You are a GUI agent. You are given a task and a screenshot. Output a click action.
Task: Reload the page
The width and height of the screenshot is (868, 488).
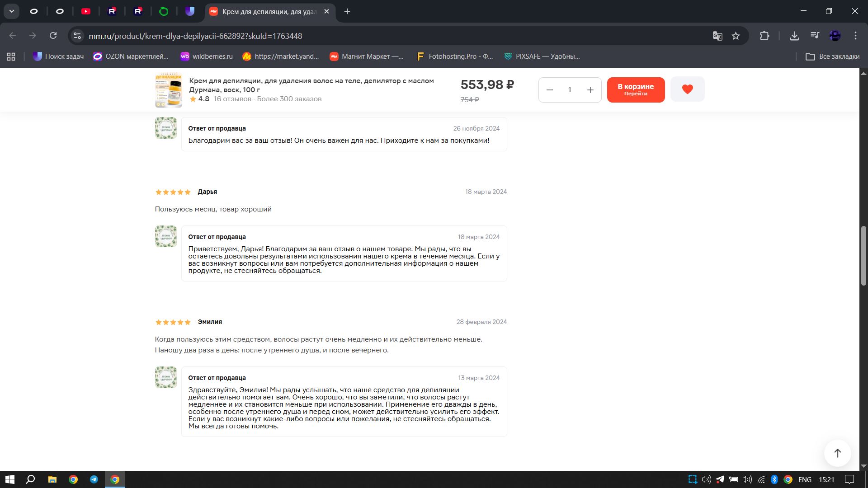pos(53,36)
